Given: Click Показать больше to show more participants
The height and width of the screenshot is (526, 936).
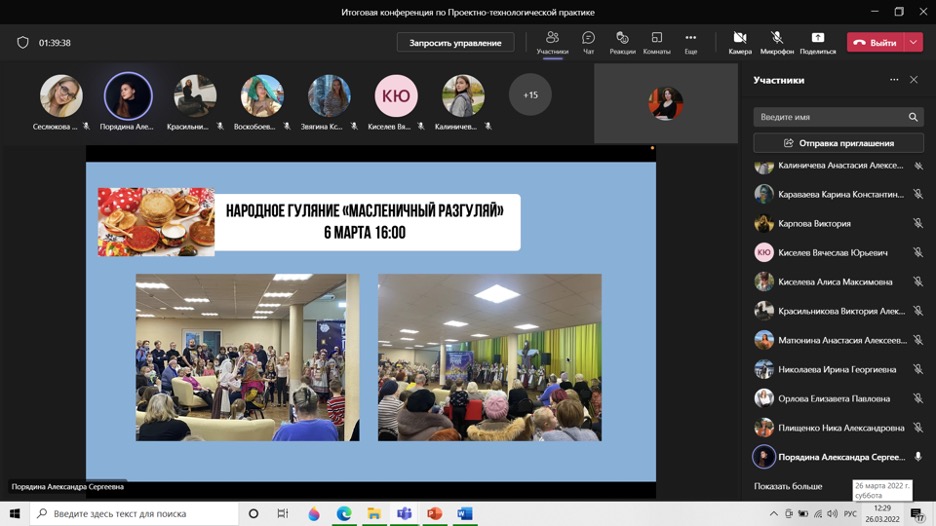Looking at the screenshot, I should 788,486.
